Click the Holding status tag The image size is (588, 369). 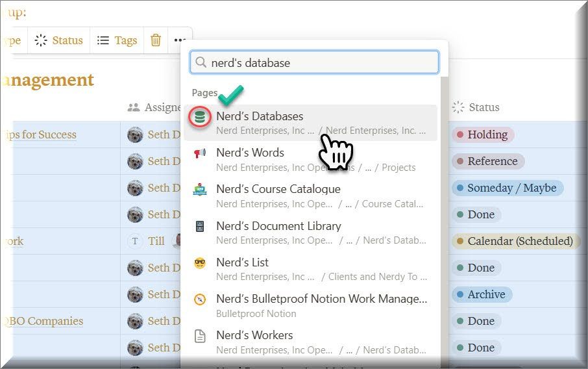tap(482, 134)
